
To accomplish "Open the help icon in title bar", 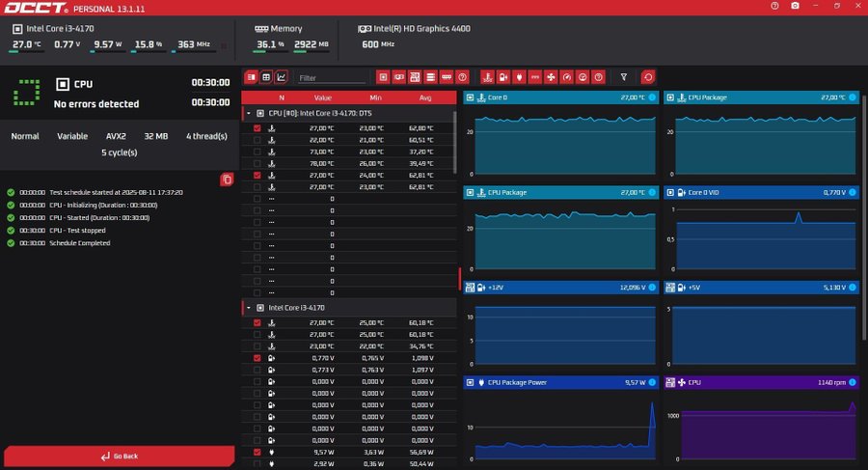I will (773, 6).
